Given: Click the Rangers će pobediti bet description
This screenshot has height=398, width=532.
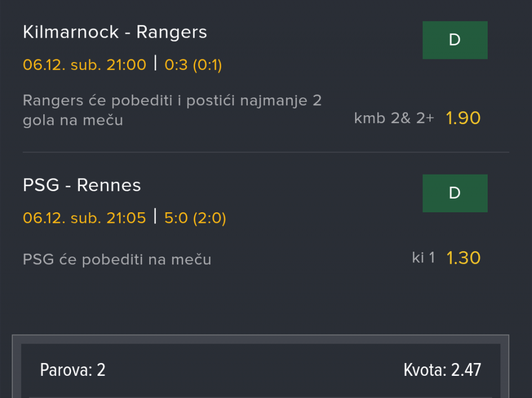Looking at the screenshot, I should (172, 110).
